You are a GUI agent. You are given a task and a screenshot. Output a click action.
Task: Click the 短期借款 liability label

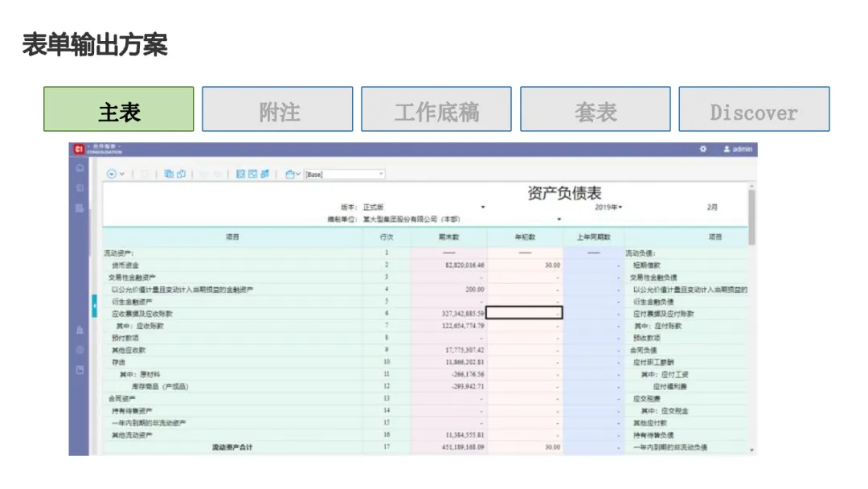(x=646, y=265)
